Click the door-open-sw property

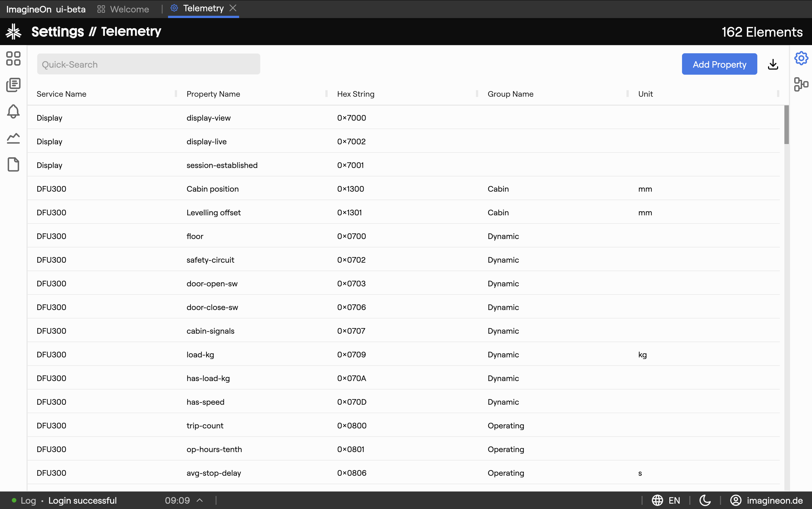[212, 284]
